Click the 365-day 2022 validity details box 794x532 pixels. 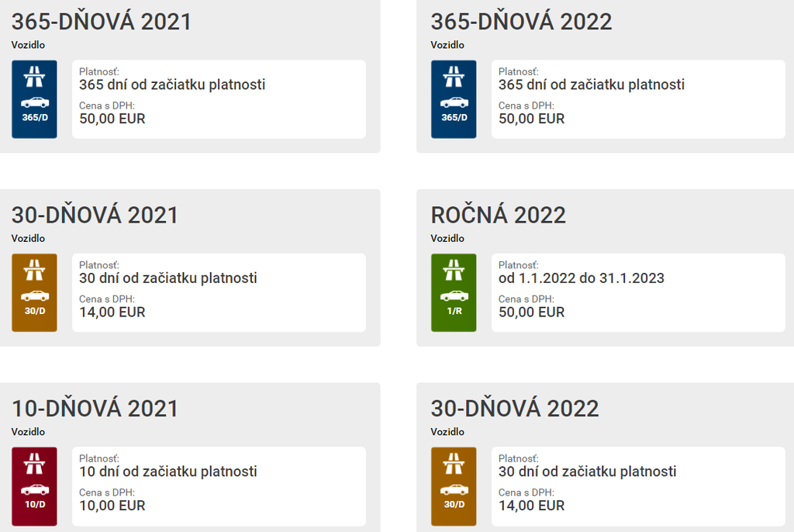click(638, 99)
